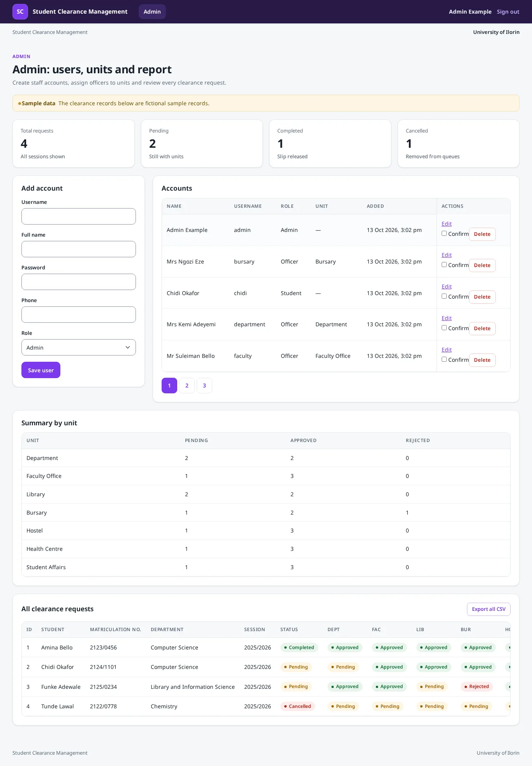Viewport: 532px width, 766px height.
Task: Focus the Full name input field
Action: (x=79, y=249)
